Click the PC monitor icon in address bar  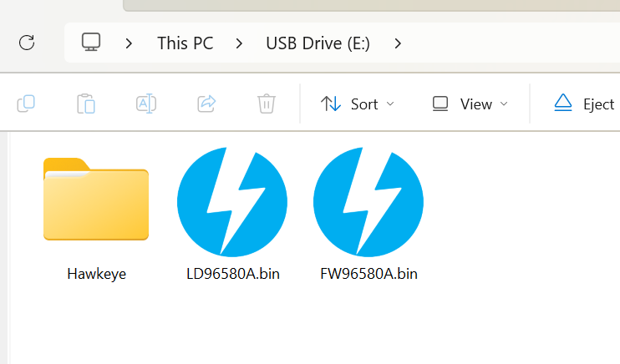pos(92,43)
